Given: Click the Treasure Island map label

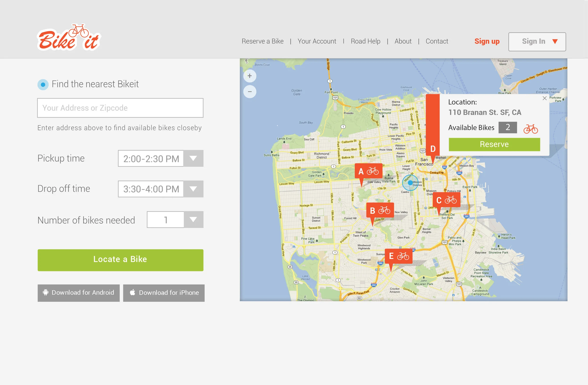Looking at the screenshot, I should pos(503,62).
